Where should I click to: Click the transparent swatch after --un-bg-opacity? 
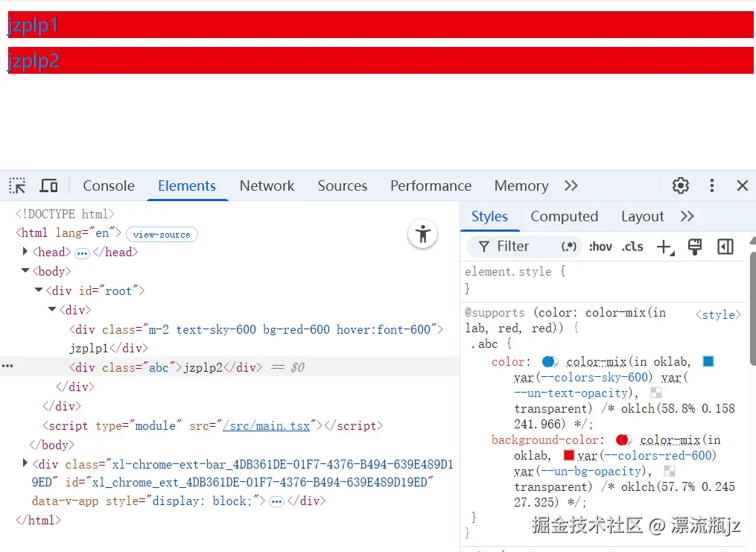pyautogui.click(x=669, y=471)
